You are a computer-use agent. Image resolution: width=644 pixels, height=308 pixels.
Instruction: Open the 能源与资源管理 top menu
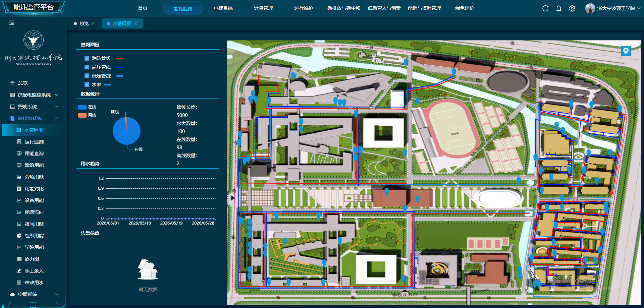coord(424,8)
